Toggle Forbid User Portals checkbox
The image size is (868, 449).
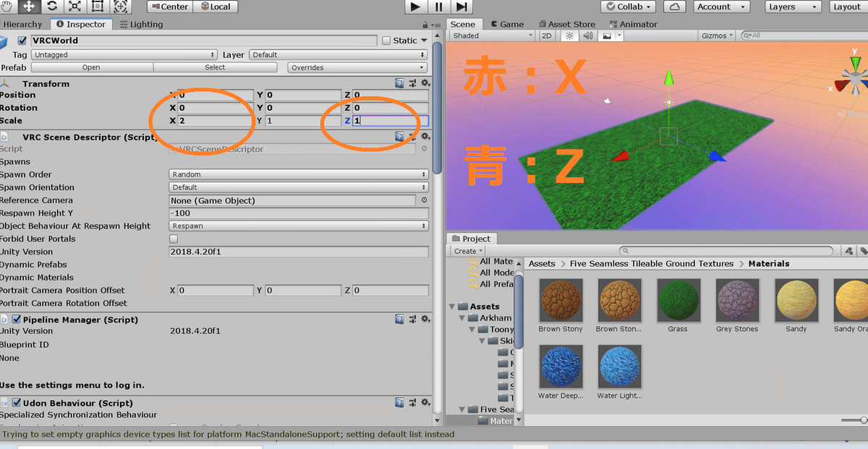point(174,239)
